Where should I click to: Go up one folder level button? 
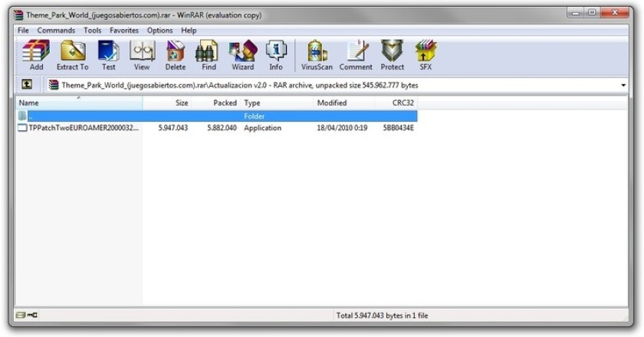(x=27, y=84)
